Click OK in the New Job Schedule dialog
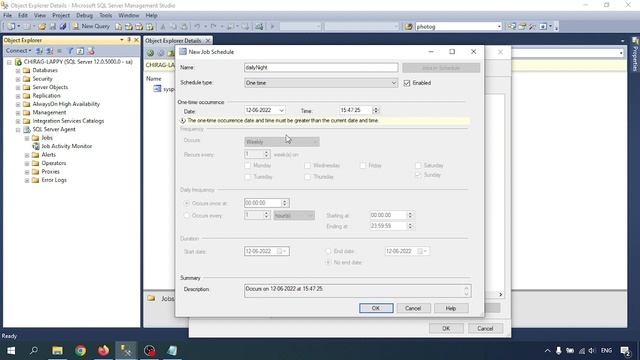This screenshot has width=640, height=360. click(x=376, y=308)
